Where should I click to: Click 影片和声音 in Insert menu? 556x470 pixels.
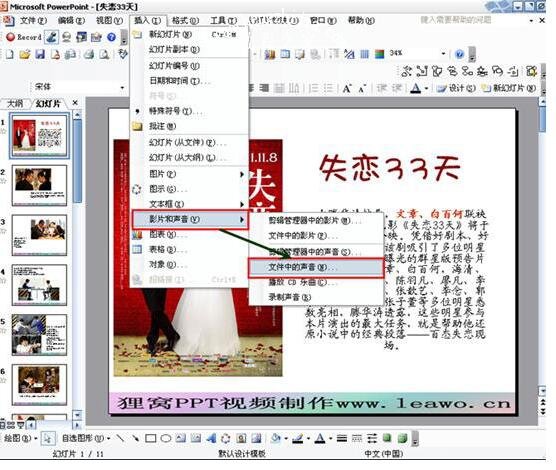click(x=190, y=219)
